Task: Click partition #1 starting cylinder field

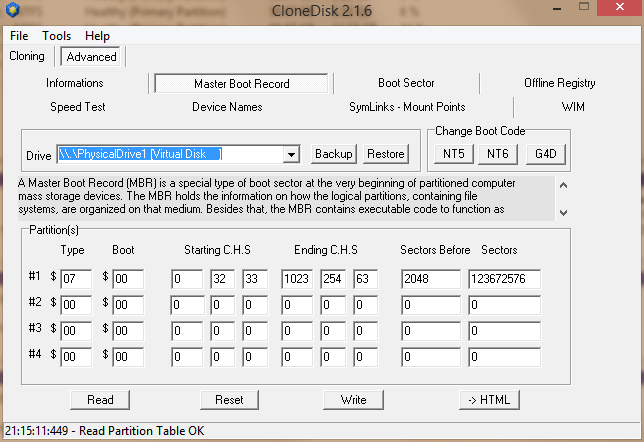Action: coord(187,279)
